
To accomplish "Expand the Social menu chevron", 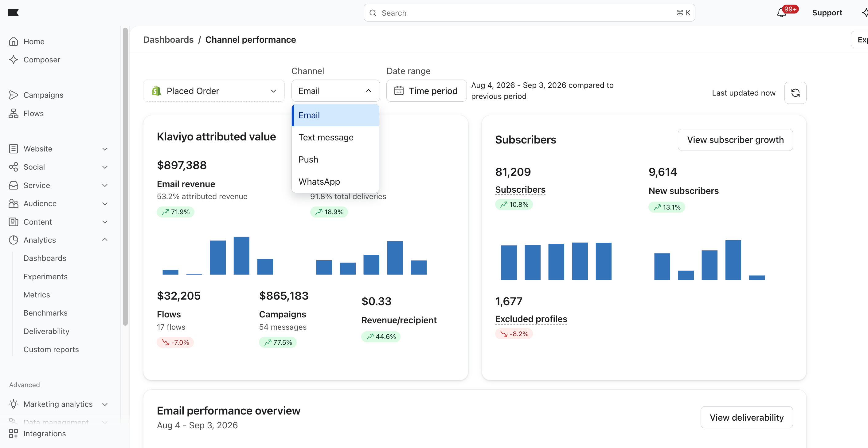I will point(105,167).
